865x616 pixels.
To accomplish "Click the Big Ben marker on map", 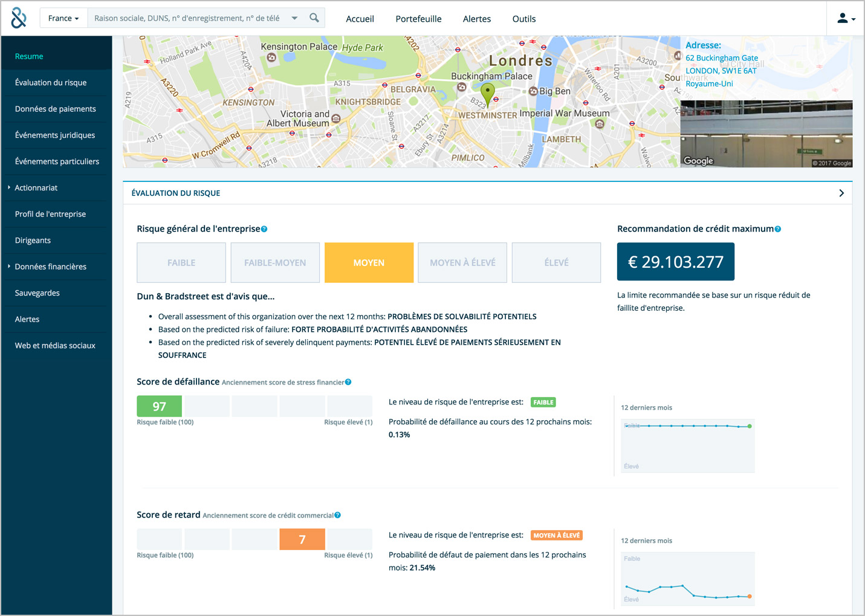I will [533, 91].
